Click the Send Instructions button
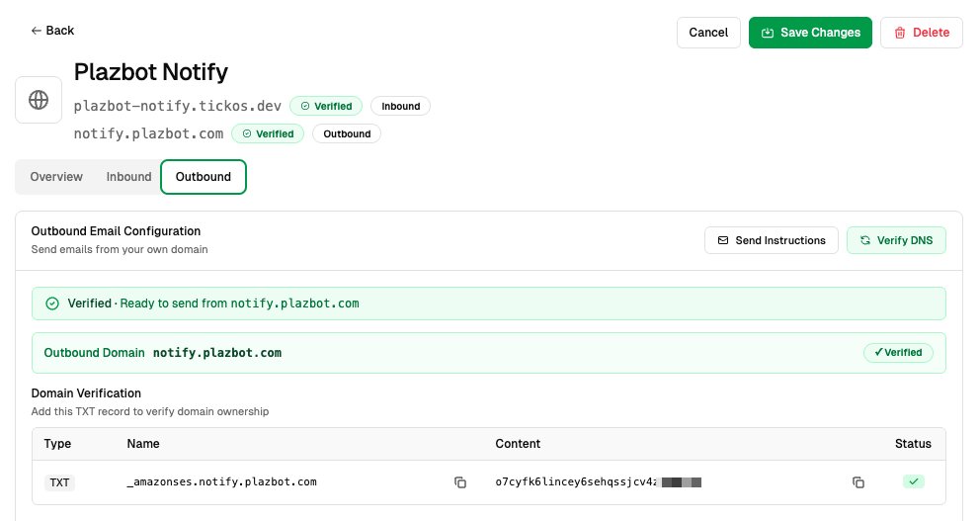 point(772,240)
